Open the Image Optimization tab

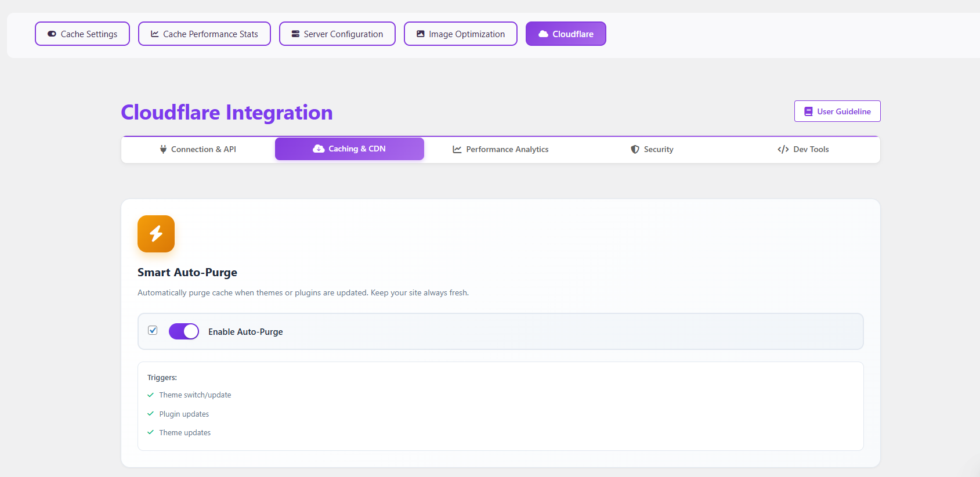(461, 34)
